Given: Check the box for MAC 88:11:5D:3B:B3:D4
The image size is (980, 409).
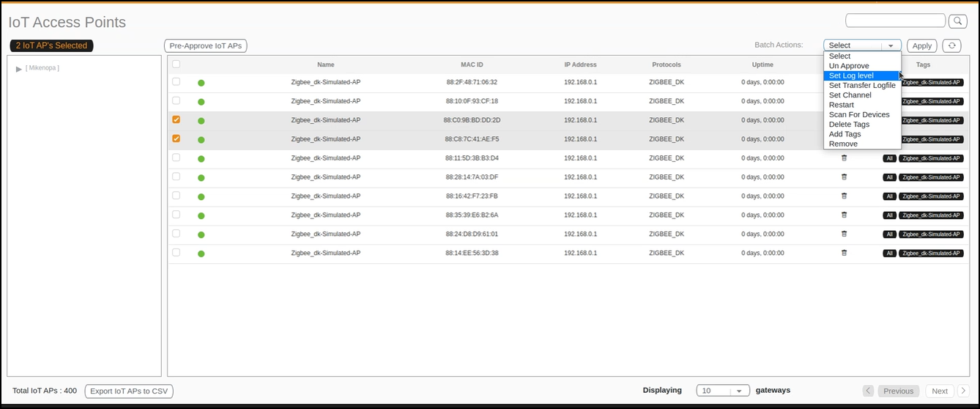Looking at the screenshot, I should pos(176,158).
